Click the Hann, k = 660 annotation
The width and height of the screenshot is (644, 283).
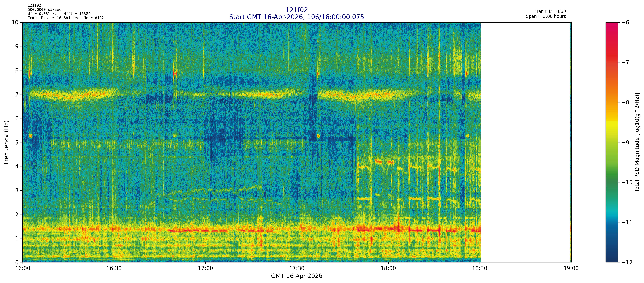click(550, 12)
